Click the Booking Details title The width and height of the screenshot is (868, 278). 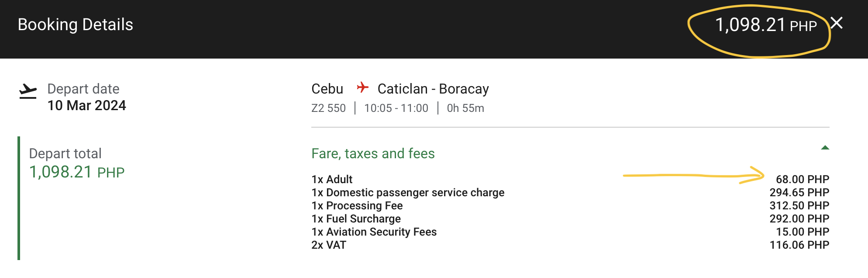[x=76, y=24]
